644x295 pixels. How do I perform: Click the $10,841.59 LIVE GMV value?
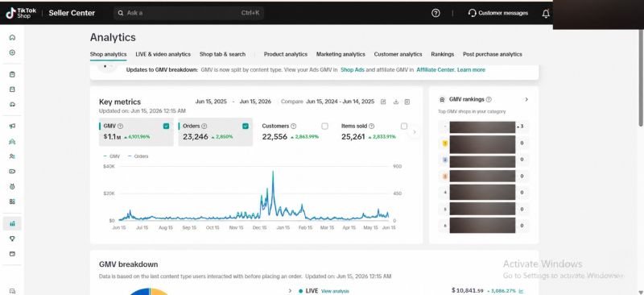coord(468,290)
